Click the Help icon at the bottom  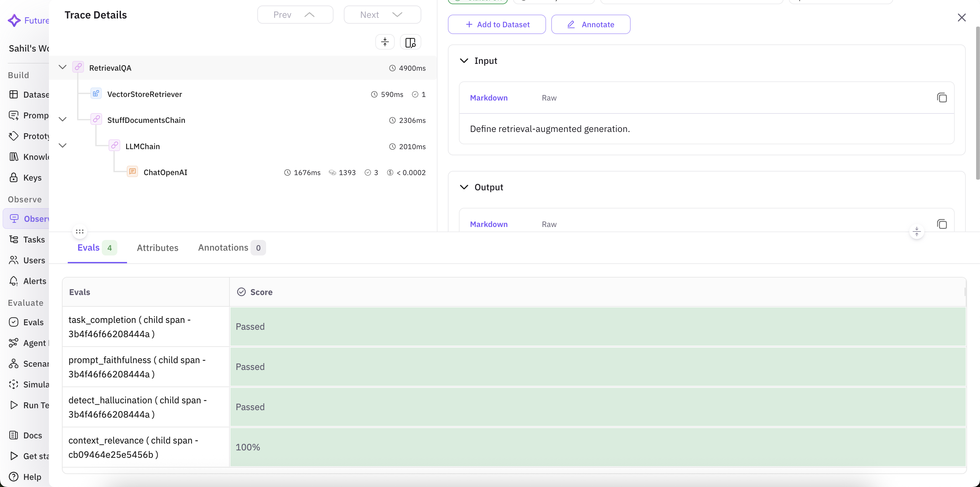[x=14, y=477]
